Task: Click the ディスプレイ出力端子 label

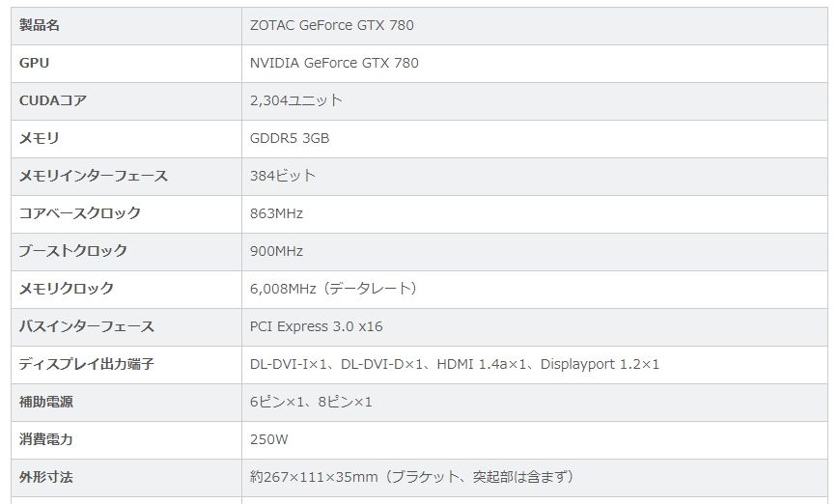Action: point(87,364)
